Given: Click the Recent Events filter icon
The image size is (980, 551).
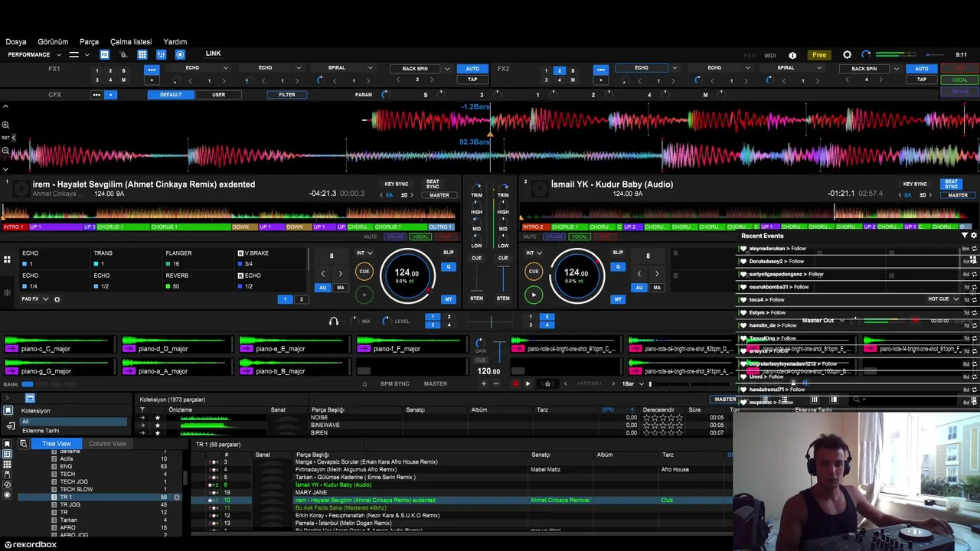Looking at the screenshot, I should pos(964,236).
